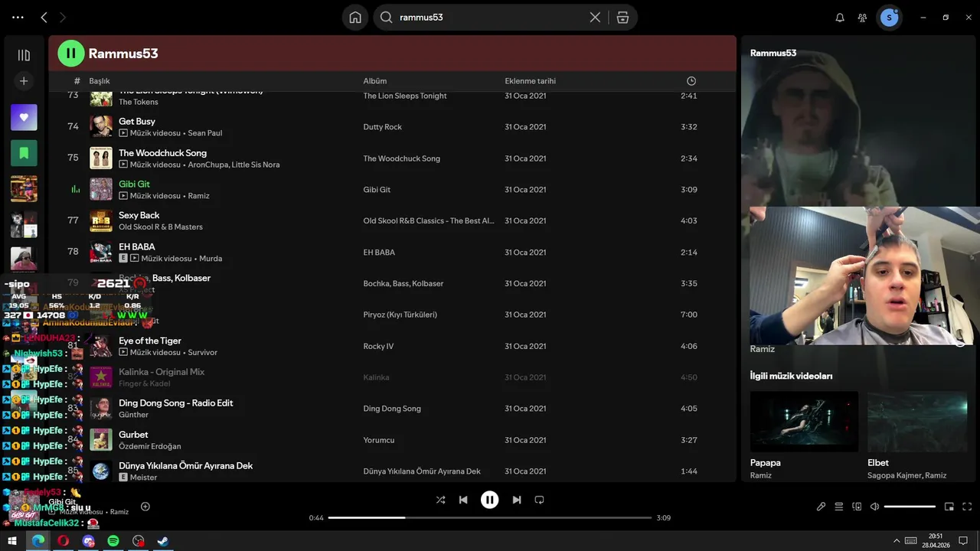Click the music video icon under Gibi Git
980x551 pixels.
123,196
